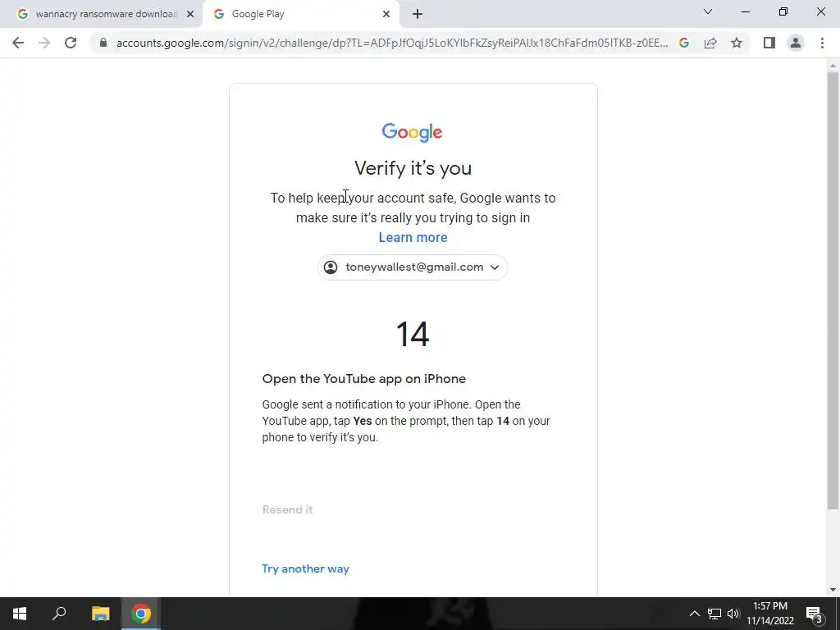Open the Learn more link
The width and height of the screenshot is (840, 630).
click(x=413, y=237)
